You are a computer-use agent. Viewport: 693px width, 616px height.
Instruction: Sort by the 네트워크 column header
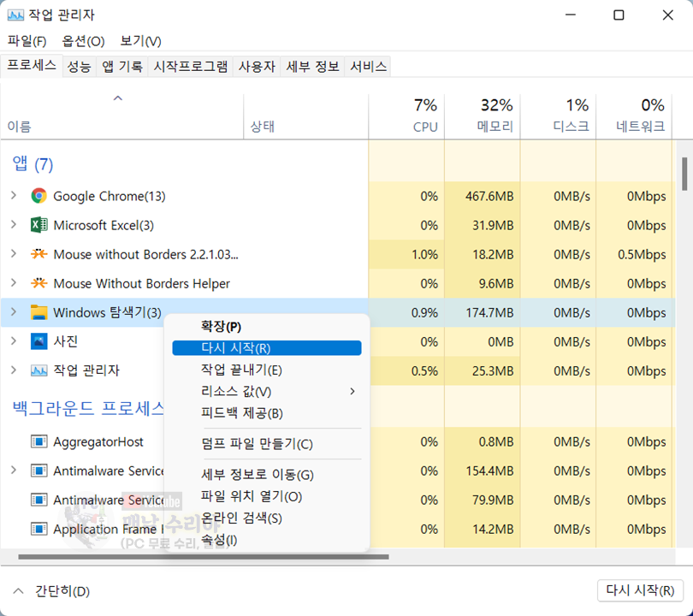pyautogui.click(x=634, y=116)
